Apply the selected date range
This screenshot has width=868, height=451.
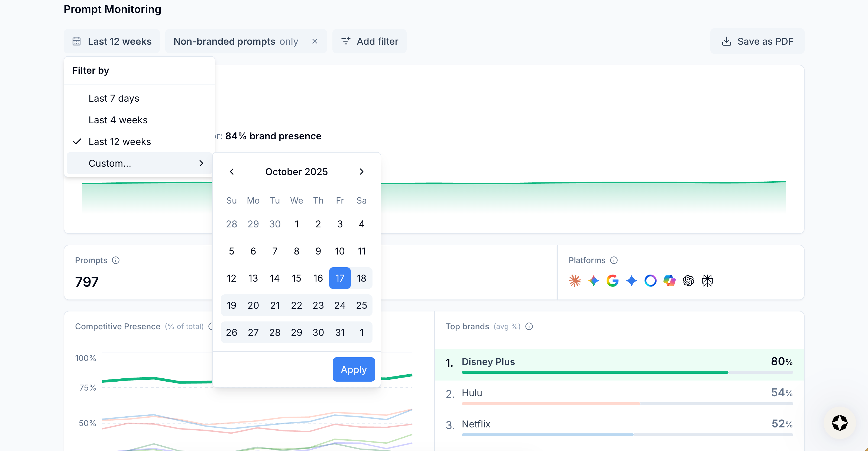click(354, 369)
